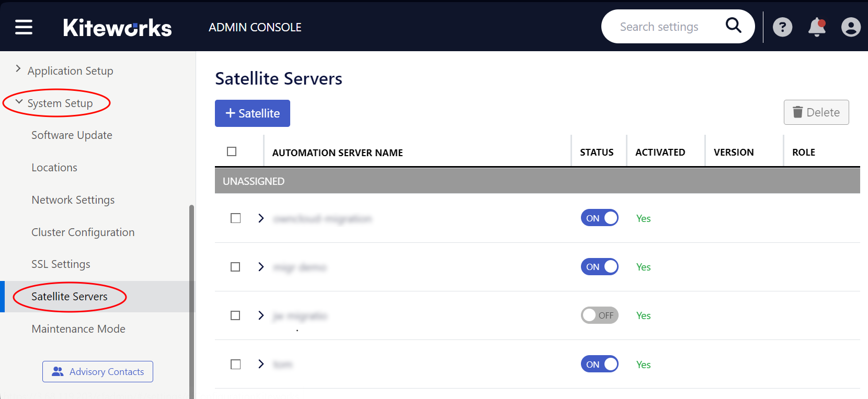Click the Version column header
This screenshot has height=399, width=868.
click(x=734, y=152)
